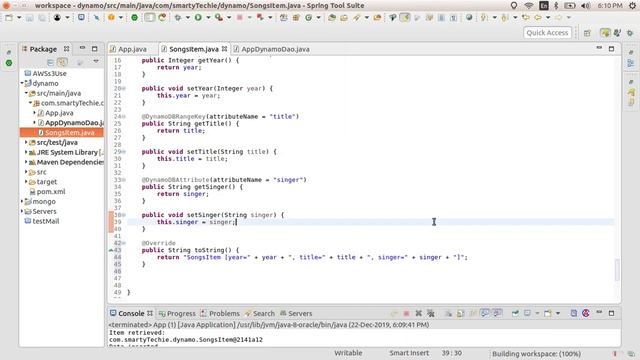Screen dimensions: 640x360
Task: Expand the src/test/java folder
Action: pyautogui.click(x=26, y=142)
